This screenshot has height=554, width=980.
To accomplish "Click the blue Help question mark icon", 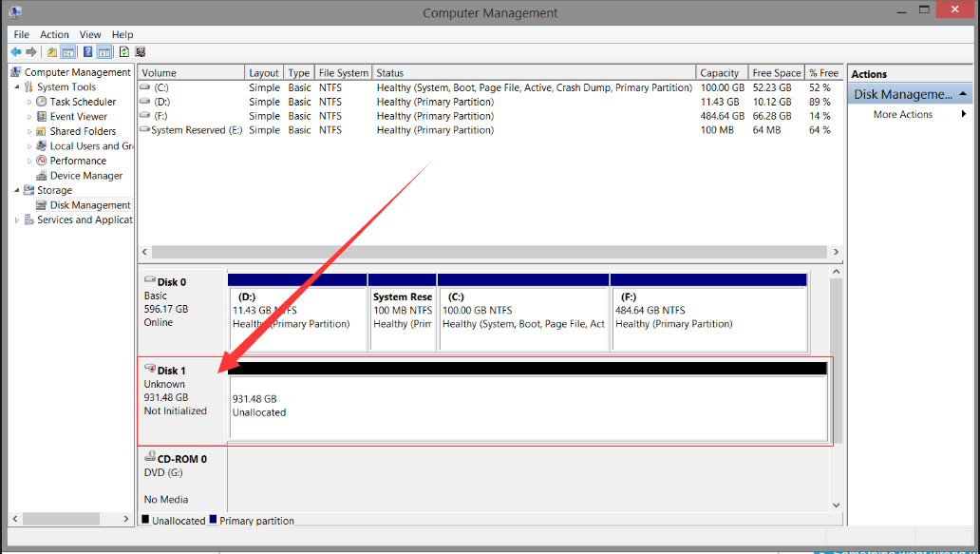I will pyautogui.click(x=87, y=52).
